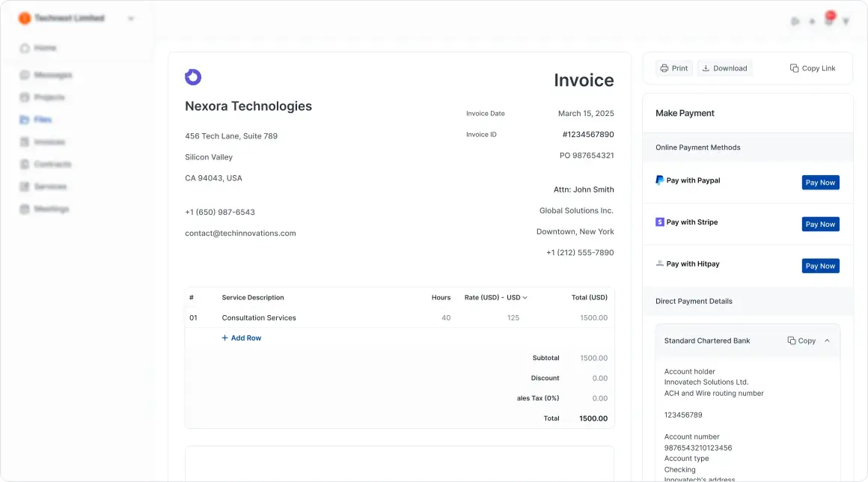Viewport: 868px width, 482px height.
Task: Click the Make Payment heading
Action: point(685,113)
